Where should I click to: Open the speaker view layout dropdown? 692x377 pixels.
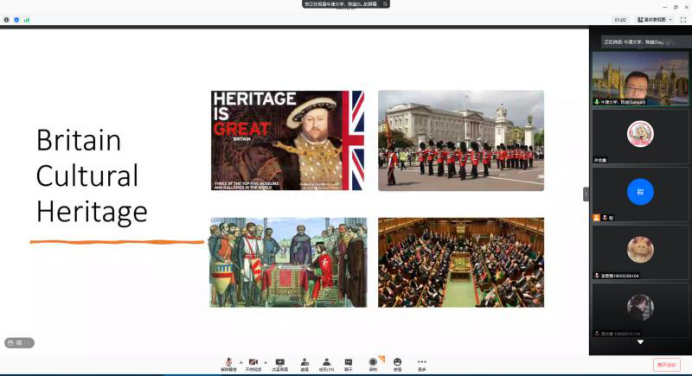pos(655,20)
